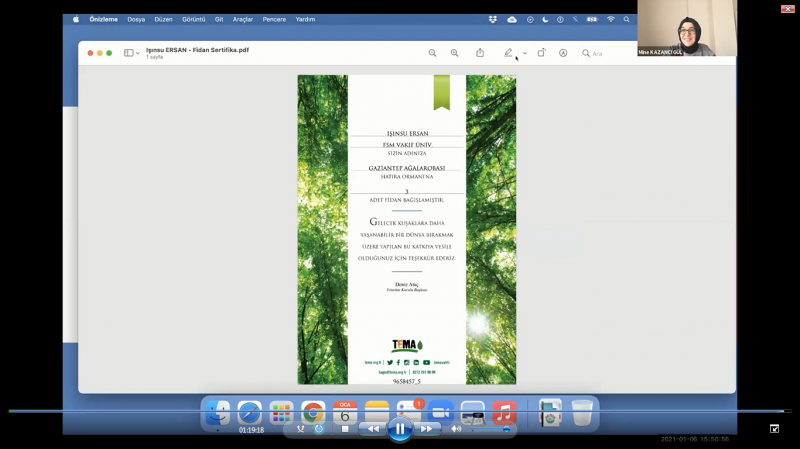Open Safari from the dock
Image resolution: width=800 pixels, height=449 pixels.
coord(249,412)
